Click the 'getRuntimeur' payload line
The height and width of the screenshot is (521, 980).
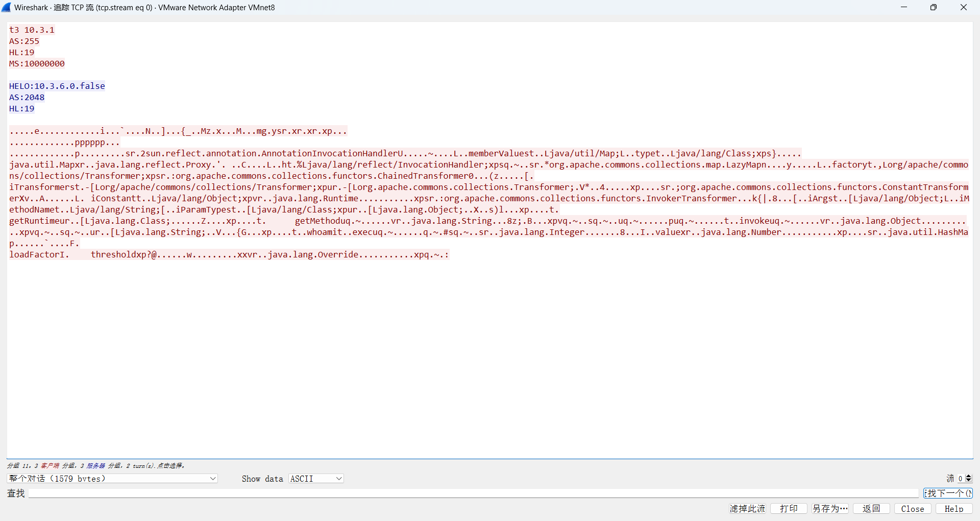[487, 221]
